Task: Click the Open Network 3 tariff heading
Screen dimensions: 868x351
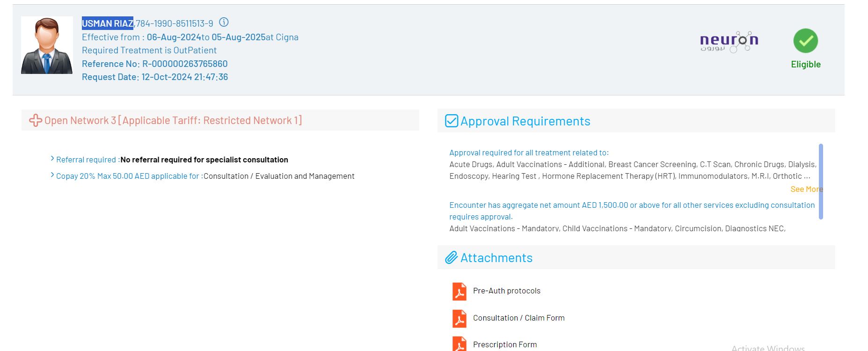Action: 173,121
